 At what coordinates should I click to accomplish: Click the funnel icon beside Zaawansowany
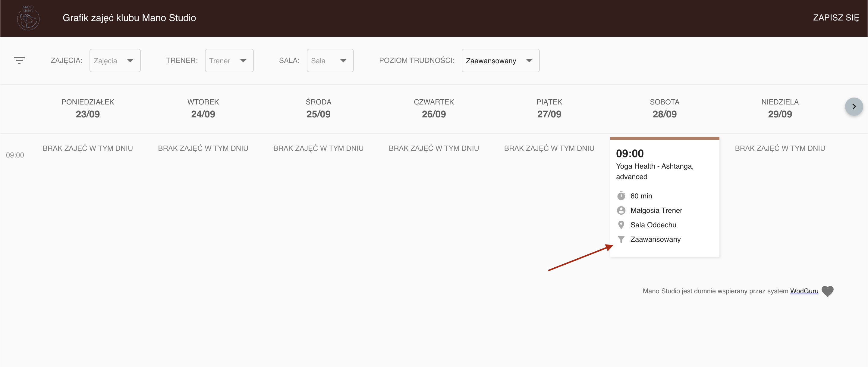[x=621, y=239]
